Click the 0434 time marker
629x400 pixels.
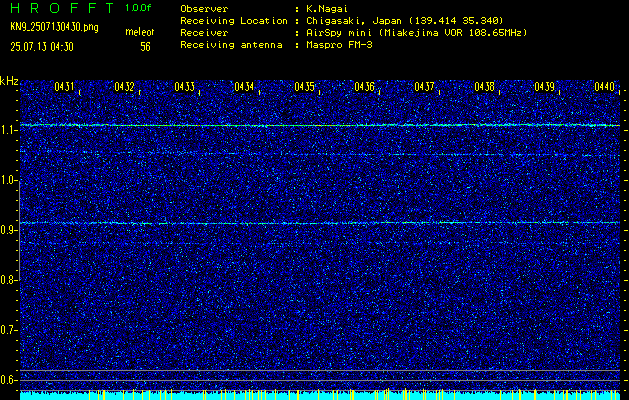coord(244,87)
